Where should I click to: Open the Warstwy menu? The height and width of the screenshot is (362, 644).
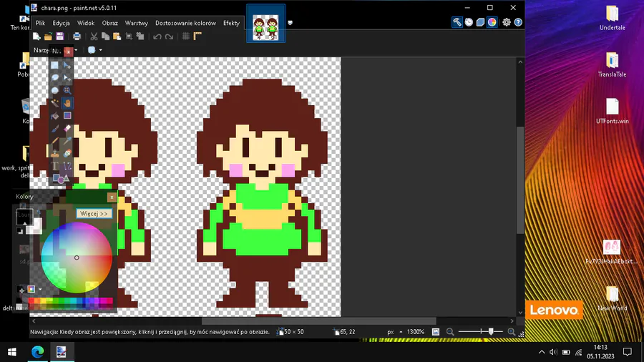[x=137, y=23]
